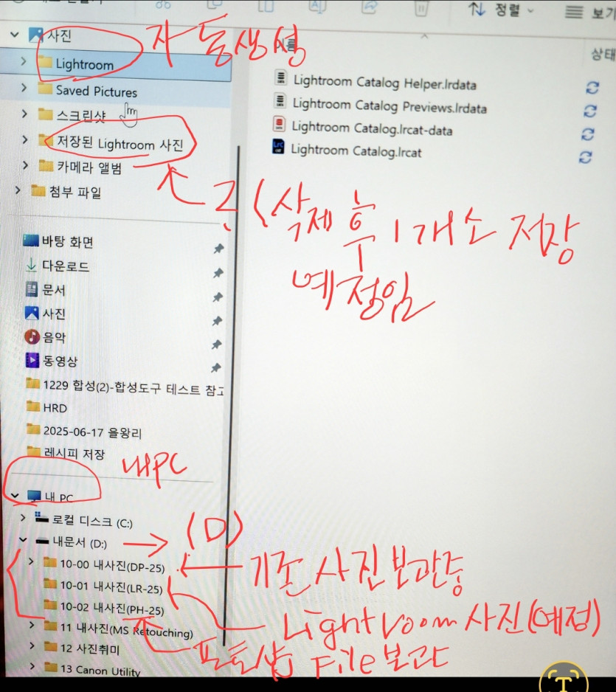Open the 보기 view menu
The height and width of the screenshot is (692, 616).
click(590, 13)
